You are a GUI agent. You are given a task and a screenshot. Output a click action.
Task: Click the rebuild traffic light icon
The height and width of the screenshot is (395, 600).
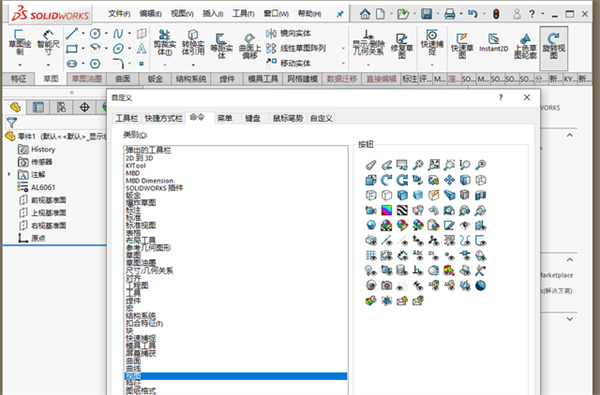496,14
